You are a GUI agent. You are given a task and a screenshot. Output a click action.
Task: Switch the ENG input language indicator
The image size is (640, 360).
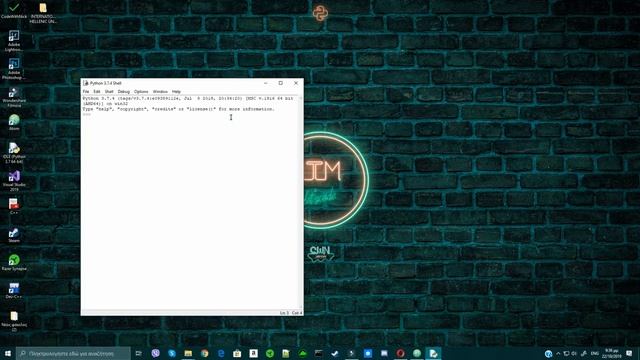point(595,353)
